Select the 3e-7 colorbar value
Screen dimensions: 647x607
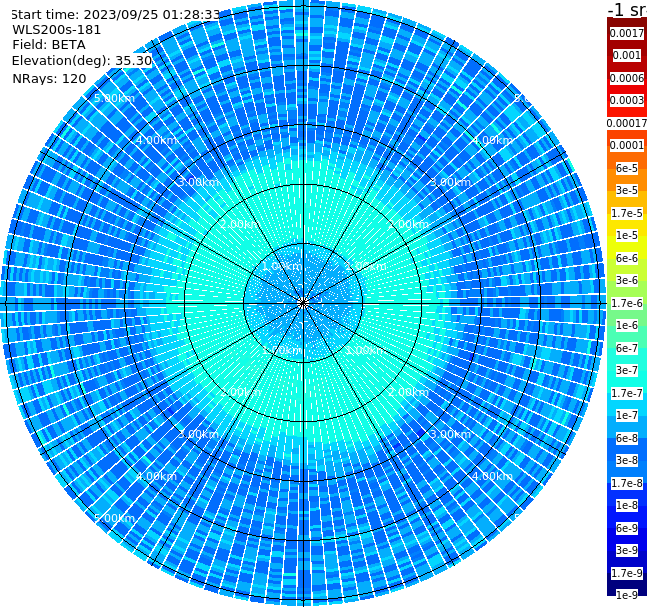point(627,370)
